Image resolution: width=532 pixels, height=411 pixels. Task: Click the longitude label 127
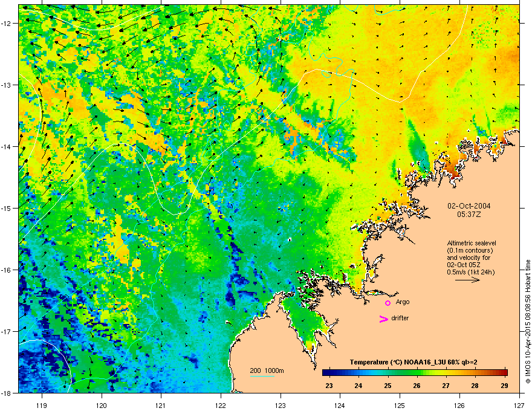point(519,405)
